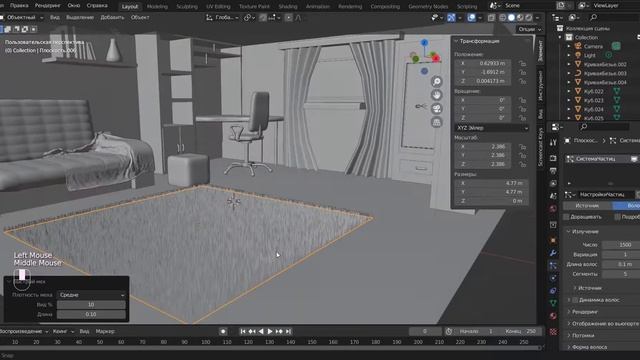Image resolution: width=640 pixels, height=360 pixels.
Task: Open the Объектный mode dropdown
Action: 22,18
